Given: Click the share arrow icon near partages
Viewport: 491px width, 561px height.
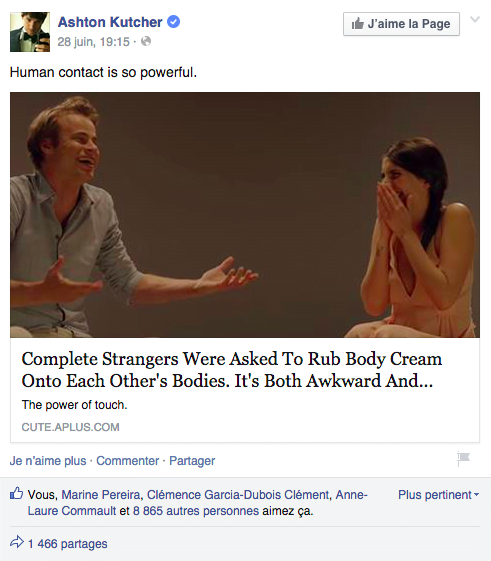Looking at the screenshot, I should pyautogui.click(x=16, y=542).
